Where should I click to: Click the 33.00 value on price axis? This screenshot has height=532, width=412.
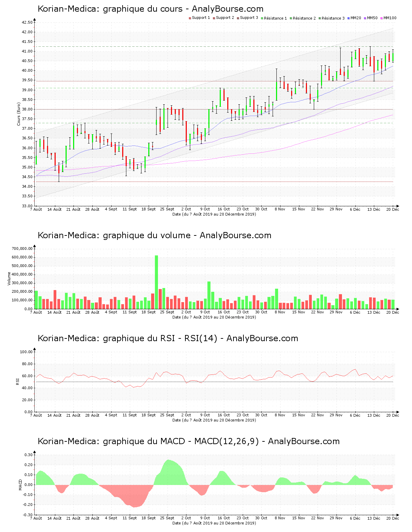[27, 206]
